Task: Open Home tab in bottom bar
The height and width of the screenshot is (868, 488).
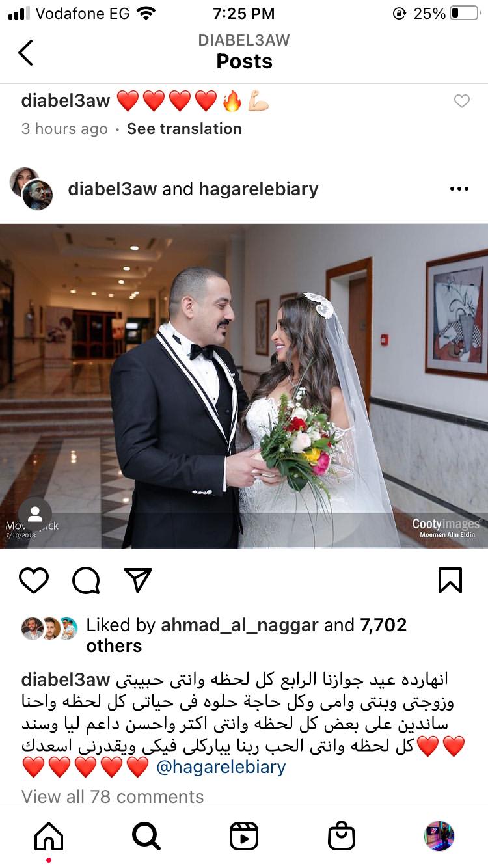Action: pos(49,836)
